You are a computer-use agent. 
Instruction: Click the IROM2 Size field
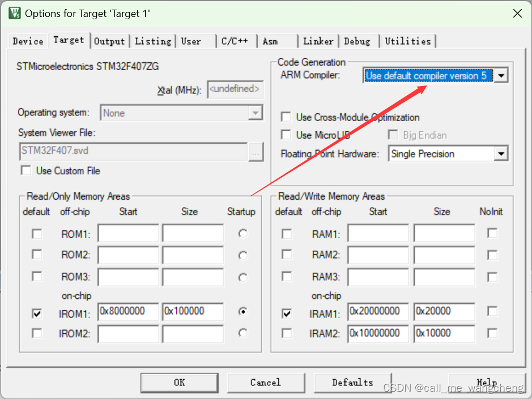pos(193,334)
